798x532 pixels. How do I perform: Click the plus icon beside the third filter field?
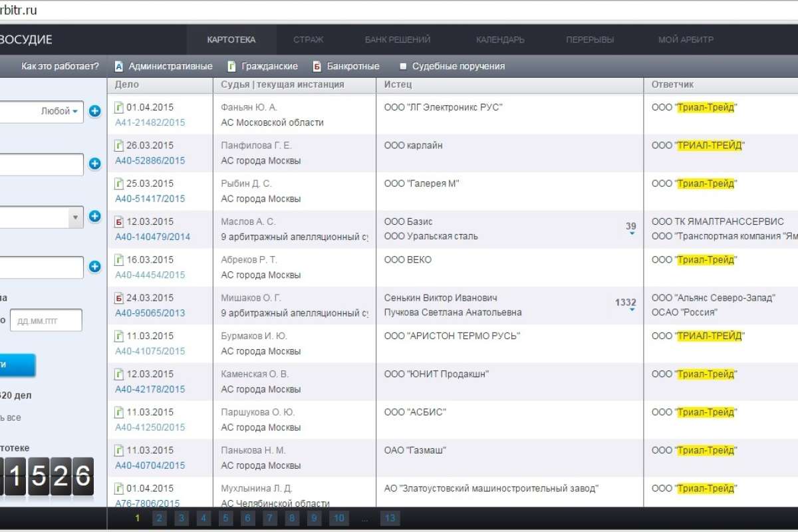click(94, 216)
